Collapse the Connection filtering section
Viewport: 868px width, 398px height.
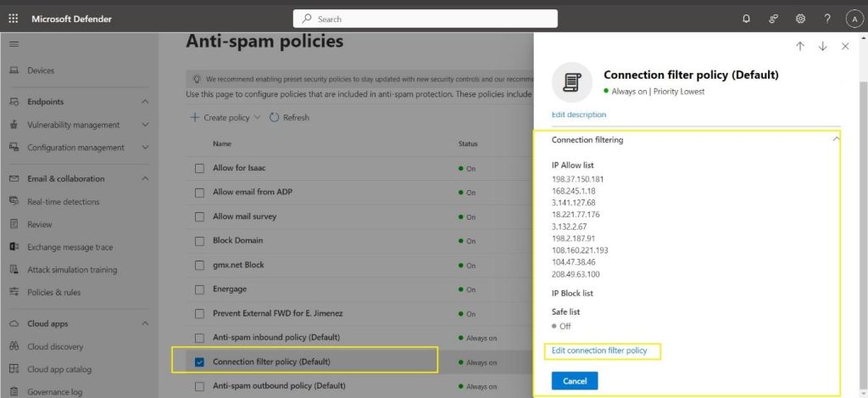[836, 139]
